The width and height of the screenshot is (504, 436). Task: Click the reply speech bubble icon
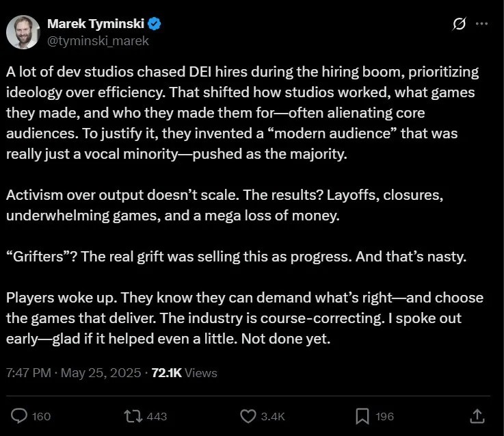click(x=21, y=415)
